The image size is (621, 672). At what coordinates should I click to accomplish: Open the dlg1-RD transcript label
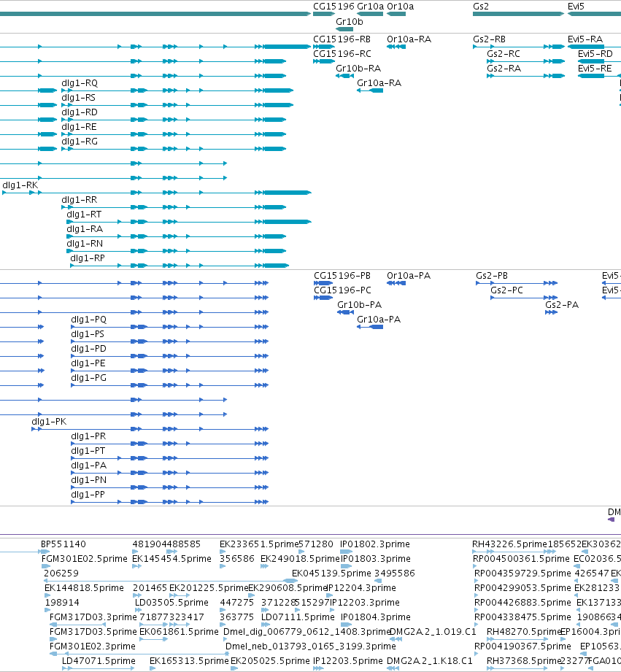tap(80, 112)
